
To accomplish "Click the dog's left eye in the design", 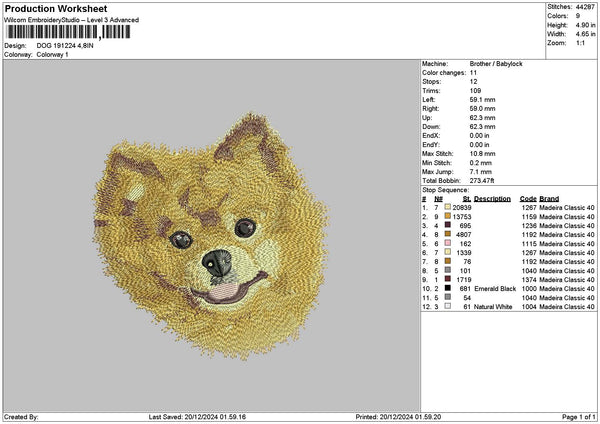I will click(x=180, y=239).
